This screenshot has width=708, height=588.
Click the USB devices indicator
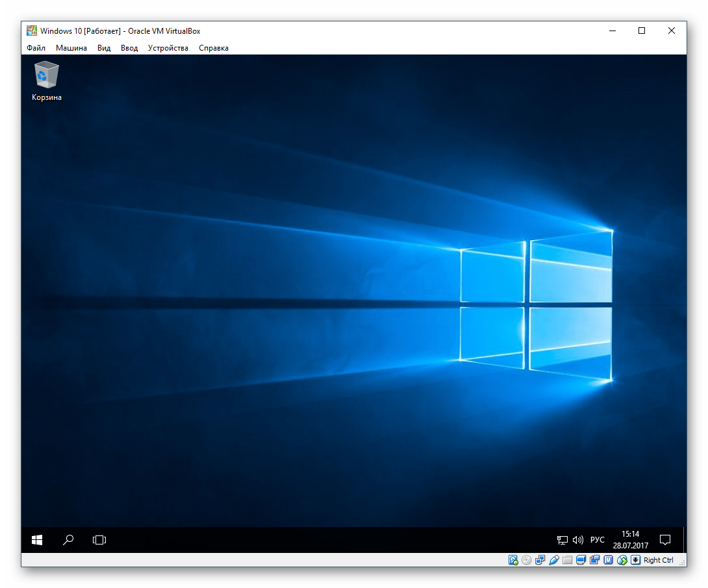pos(554,560)
